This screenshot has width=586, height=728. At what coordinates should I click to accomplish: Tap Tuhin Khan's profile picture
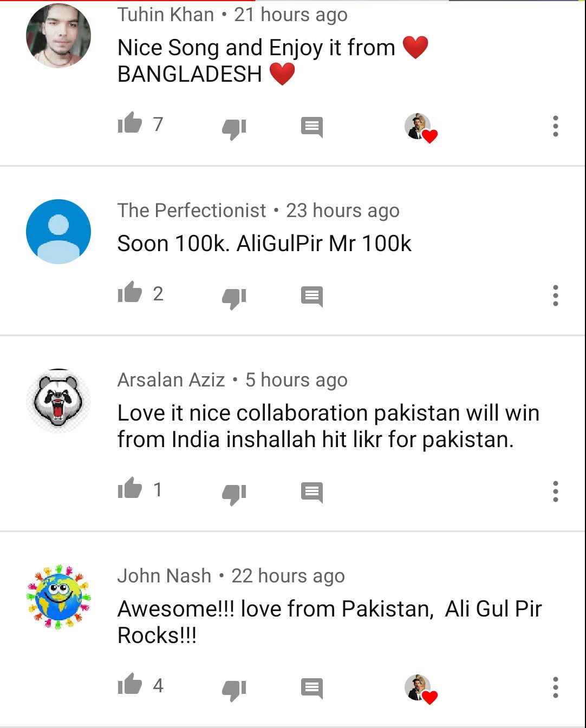pyautogui.click(x=58, y=36)
